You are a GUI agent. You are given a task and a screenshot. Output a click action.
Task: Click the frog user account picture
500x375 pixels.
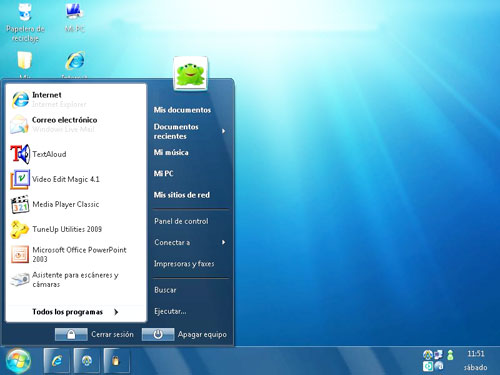[x=190, y=74]
